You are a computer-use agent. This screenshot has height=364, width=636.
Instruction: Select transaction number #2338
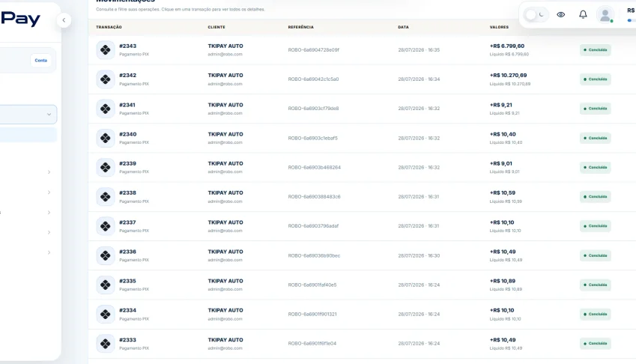tap(127, 193)
